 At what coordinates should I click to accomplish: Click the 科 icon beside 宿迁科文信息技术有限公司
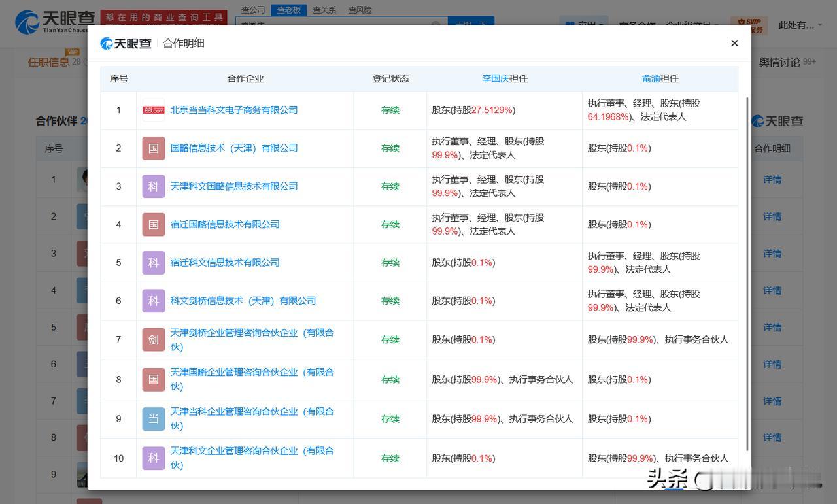[154, 262]
